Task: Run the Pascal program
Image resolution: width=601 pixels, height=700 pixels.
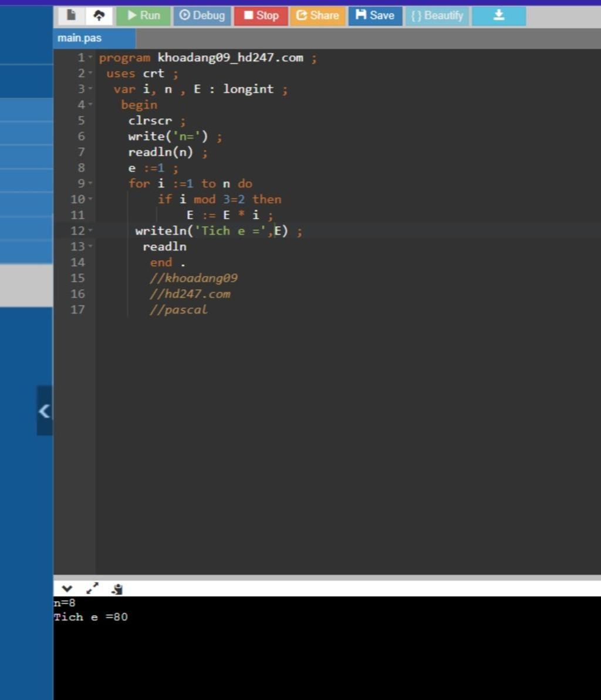Action: pos(143,16)
